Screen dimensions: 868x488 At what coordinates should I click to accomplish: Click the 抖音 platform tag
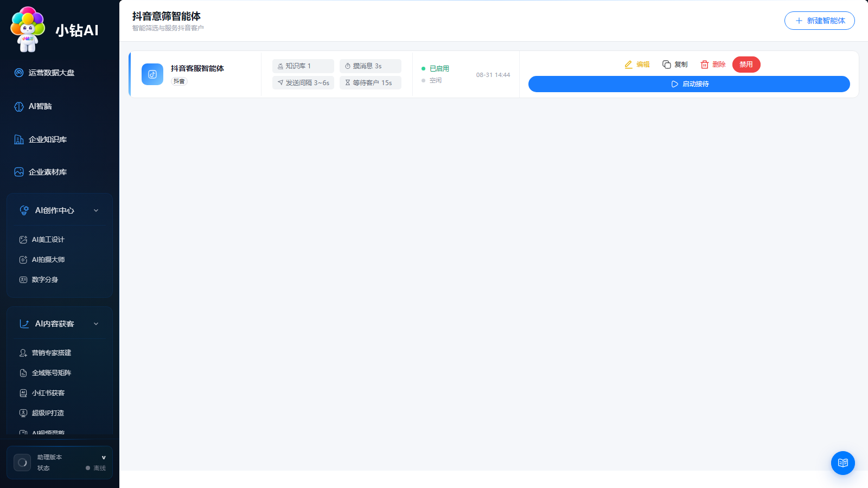(180, 81)
